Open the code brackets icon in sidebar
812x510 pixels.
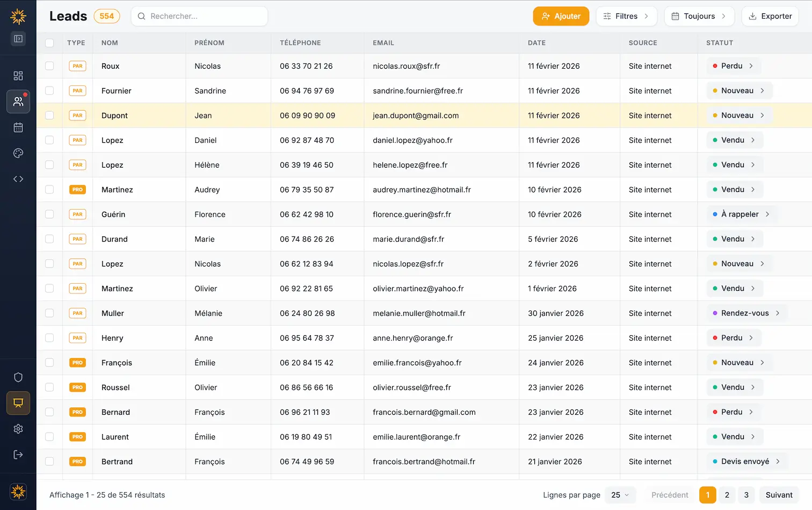pyautogui.click(x=18, y=179)
